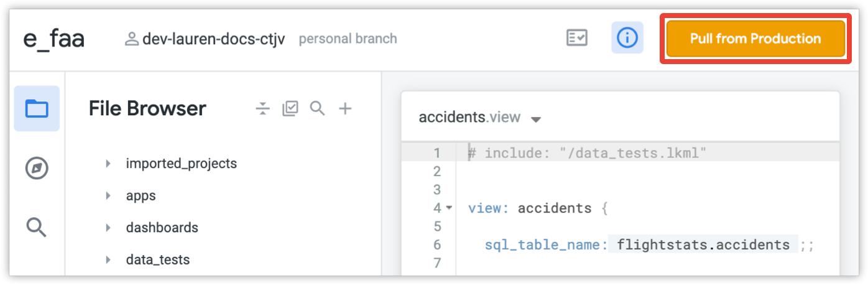Open the Project Health checklist icon
This screenshot has height=285, width=868.
click(x=576, y=38)
